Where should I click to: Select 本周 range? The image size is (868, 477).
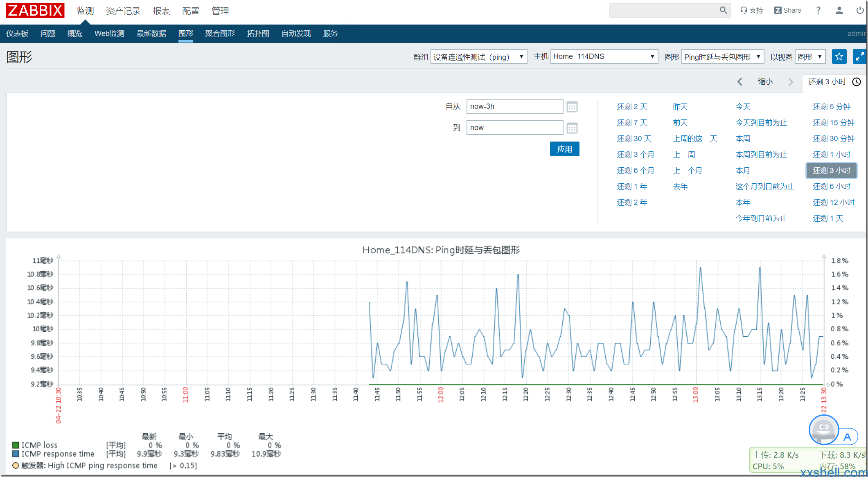[743, 139]
